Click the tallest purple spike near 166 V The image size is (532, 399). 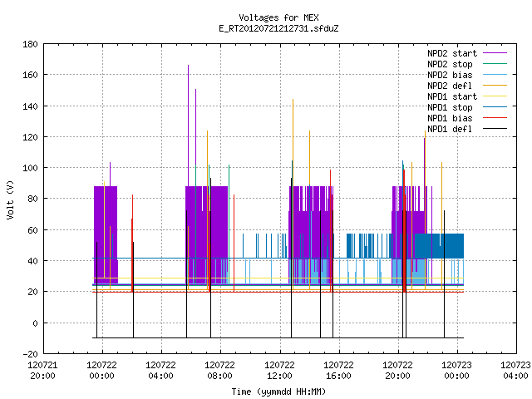pyautogui.click(x=189, y=126)
